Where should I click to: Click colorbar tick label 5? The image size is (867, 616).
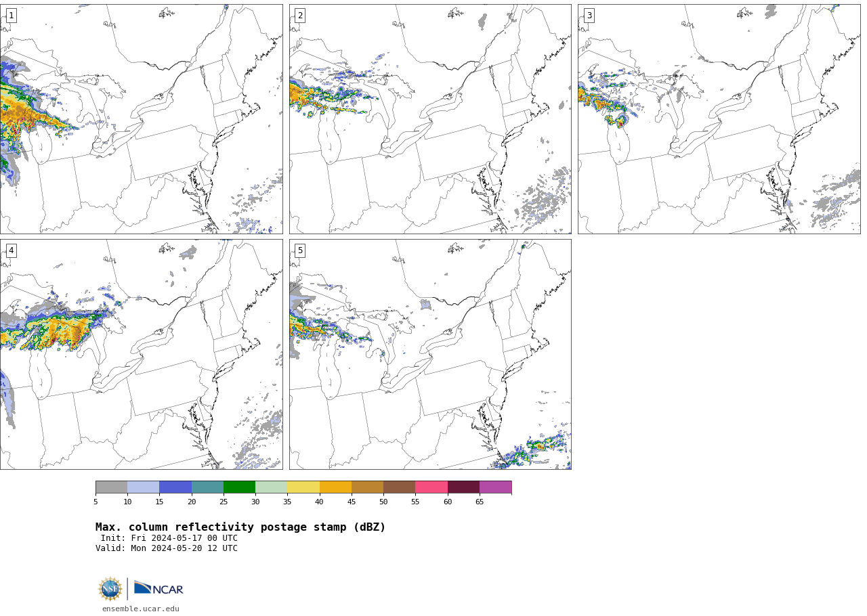click(x=96, y=502)
